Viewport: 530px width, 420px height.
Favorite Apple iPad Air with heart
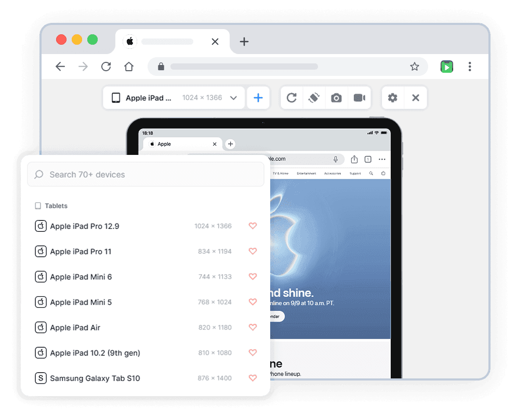pyautogui.click(x=253, y=327)
